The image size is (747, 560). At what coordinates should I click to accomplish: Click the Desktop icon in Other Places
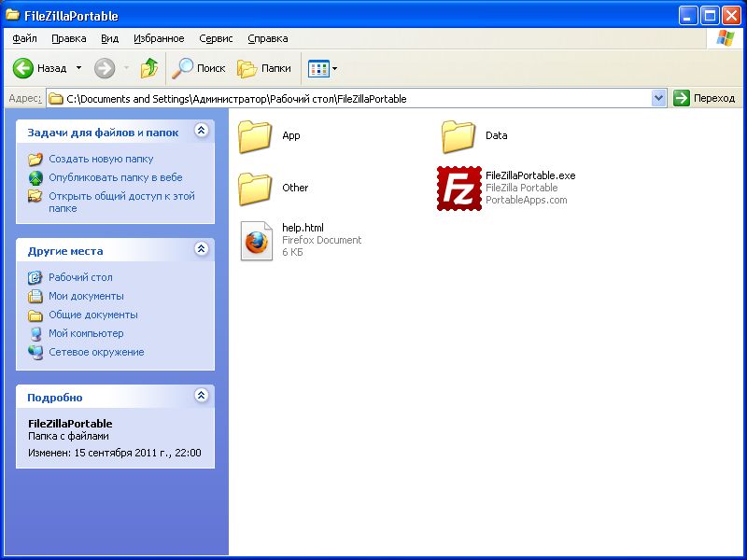coord(35,277)
